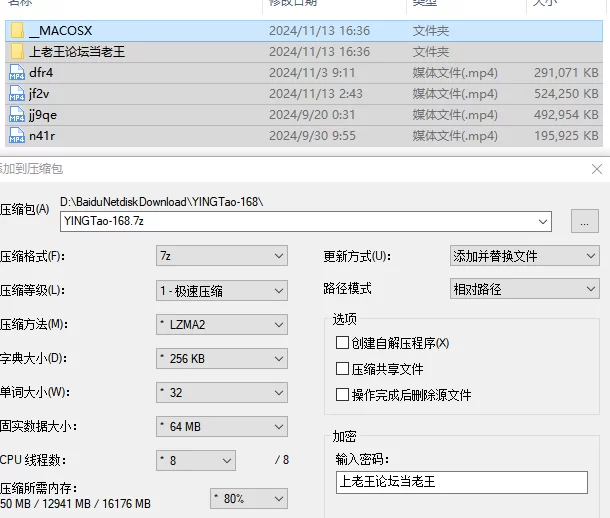Open the 压缩格式 7z dropdown
The height and width of the screenshot is (518, 610).
222,256
